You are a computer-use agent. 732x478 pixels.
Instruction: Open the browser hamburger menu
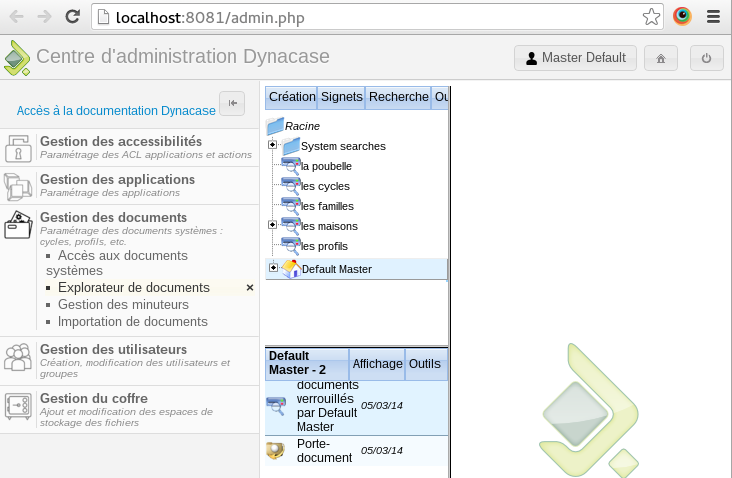pos(713,17)
